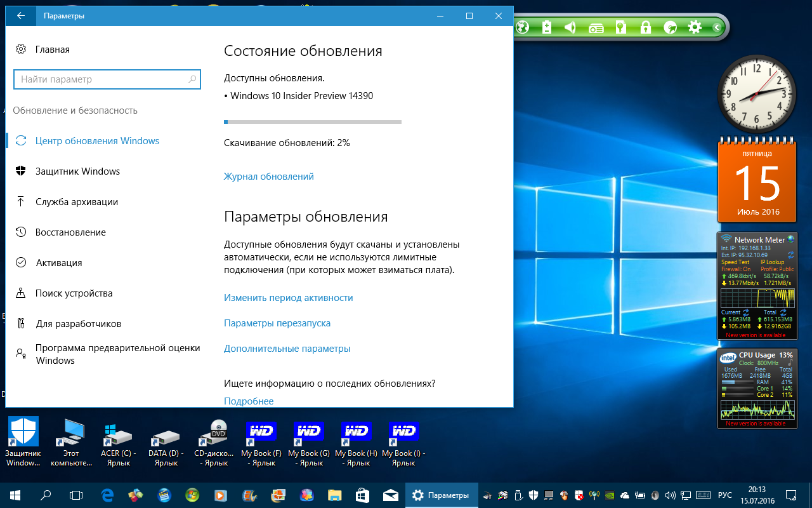Click the Изменить период активности link
The height and width of the screenshot is (508, 812).
(289, 298)
